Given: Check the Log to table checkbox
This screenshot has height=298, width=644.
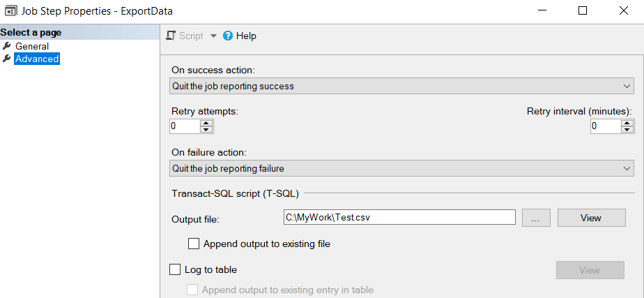Looking at the screenshot, I should coord(175,269).
